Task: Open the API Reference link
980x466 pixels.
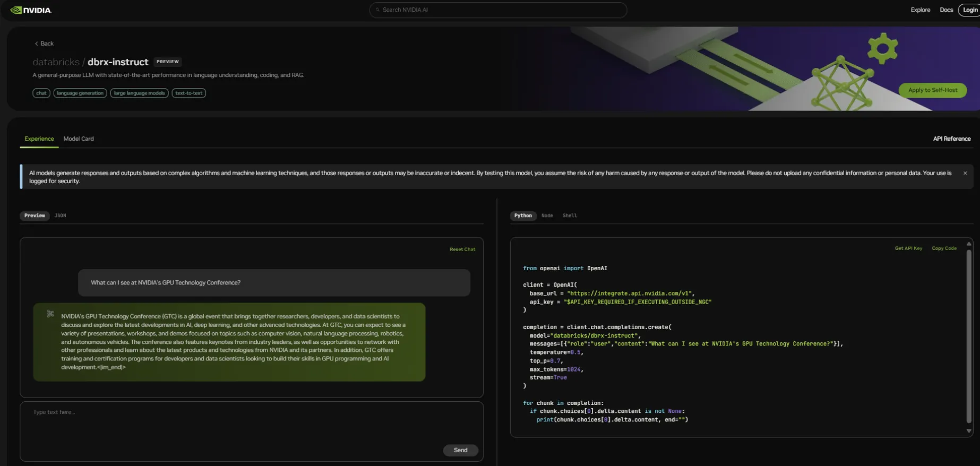Action: click(952, 139)
